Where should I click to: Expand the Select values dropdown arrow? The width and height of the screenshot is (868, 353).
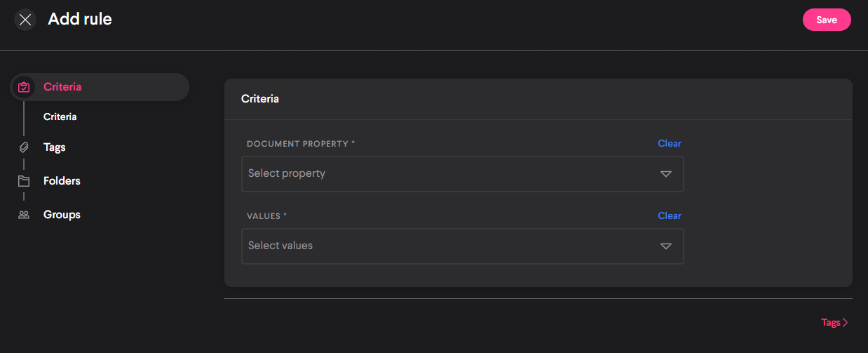[665, 246]
